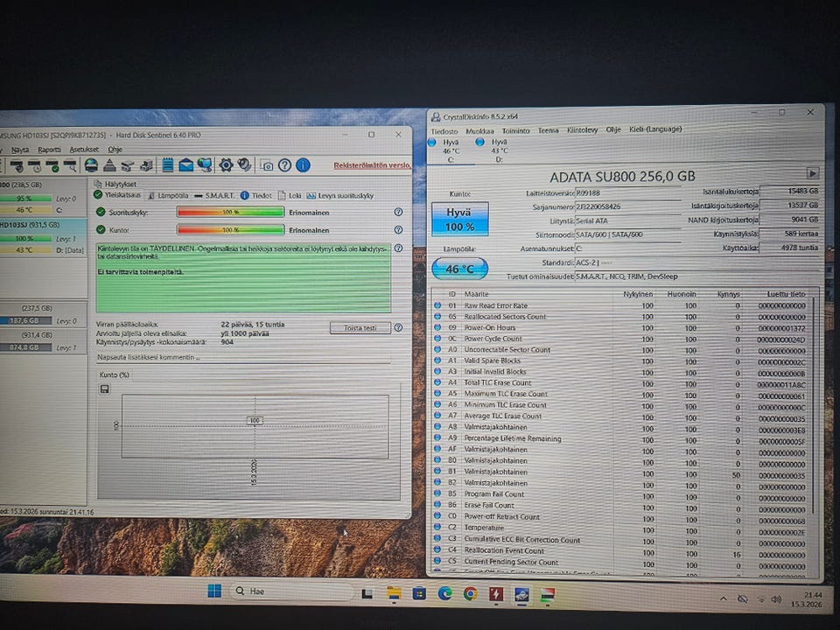Click the Temperature attribute row
The height and width of the screenshot is (630, 840).
(x=623, y=528)
